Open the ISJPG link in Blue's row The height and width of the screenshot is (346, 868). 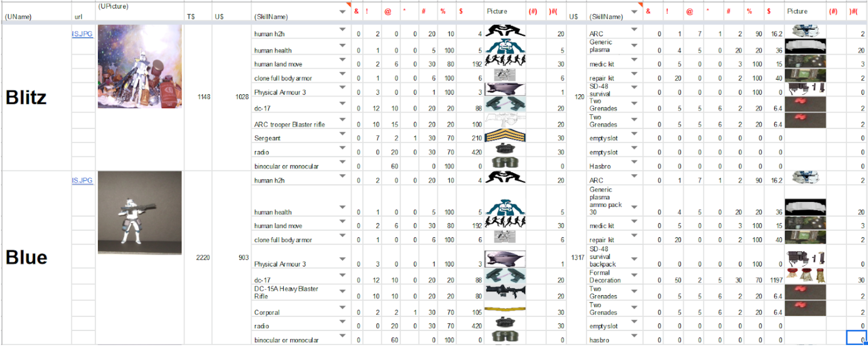click(82, 180)
